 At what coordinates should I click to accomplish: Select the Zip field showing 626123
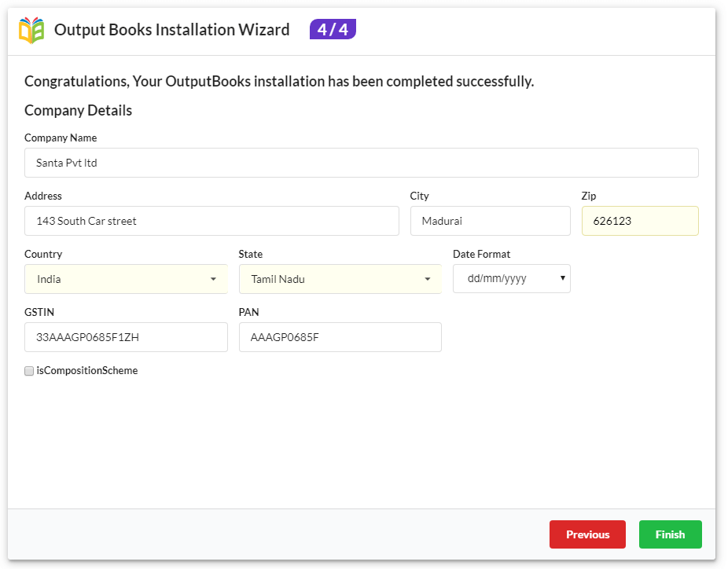[x=640, y=221]
